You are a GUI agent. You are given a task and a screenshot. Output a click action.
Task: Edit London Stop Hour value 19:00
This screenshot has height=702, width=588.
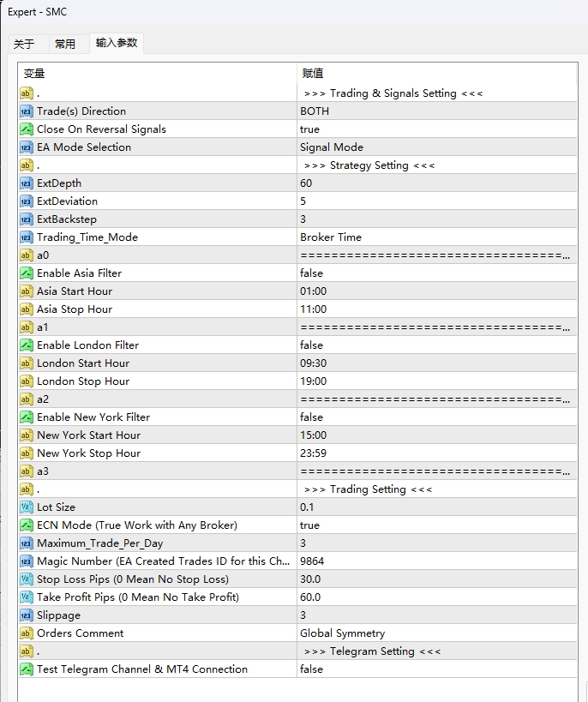[x=437, y=381]
